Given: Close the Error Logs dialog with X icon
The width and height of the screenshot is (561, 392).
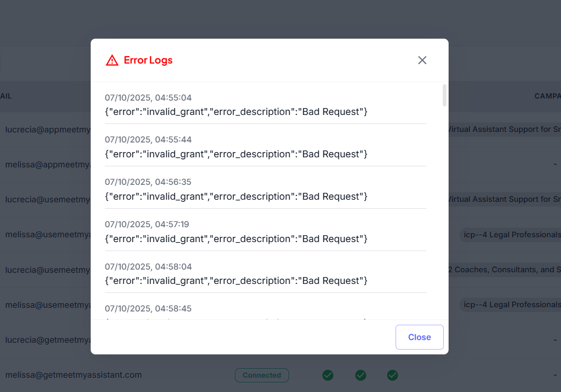Looking at the screenshot, I should tap(422, 60).
